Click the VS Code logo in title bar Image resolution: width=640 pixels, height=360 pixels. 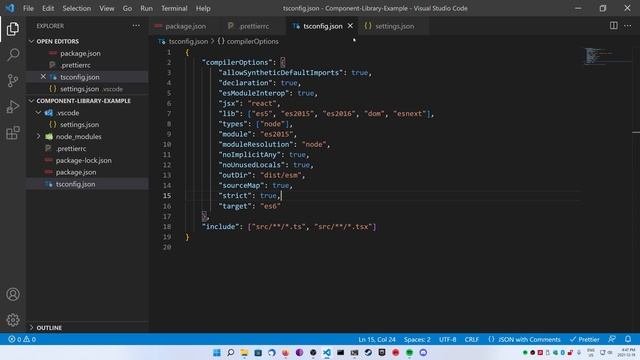[x=10, y=8]
